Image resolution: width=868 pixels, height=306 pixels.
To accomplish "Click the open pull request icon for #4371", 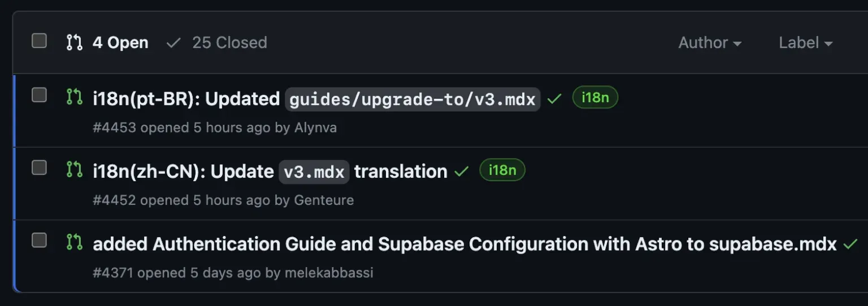I will click(x=74, y=242).
